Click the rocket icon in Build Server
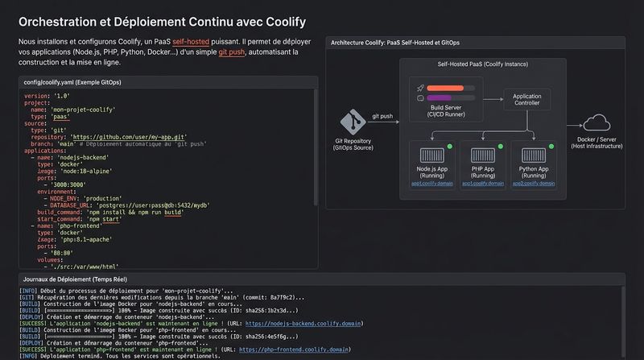Screen dimensions: 644x360 pos(420,88)
